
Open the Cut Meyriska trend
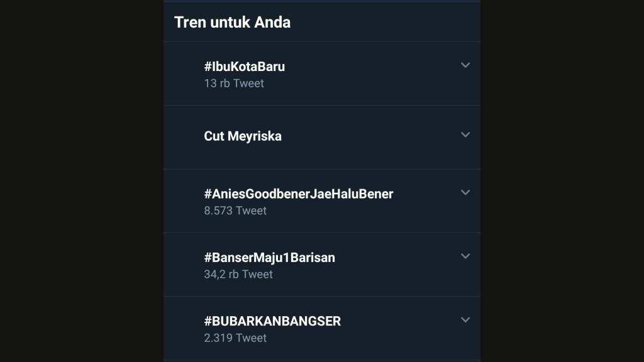(243, 136)
